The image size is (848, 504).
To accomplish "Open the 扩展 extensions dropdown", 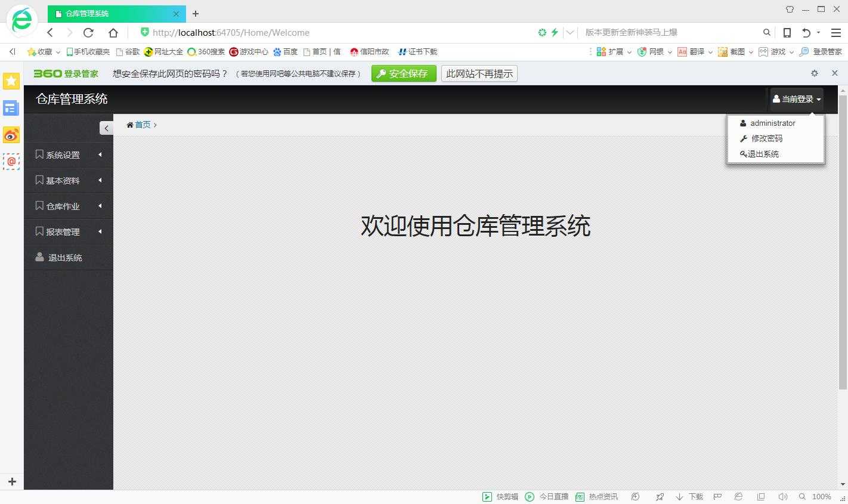I will 614,52.
